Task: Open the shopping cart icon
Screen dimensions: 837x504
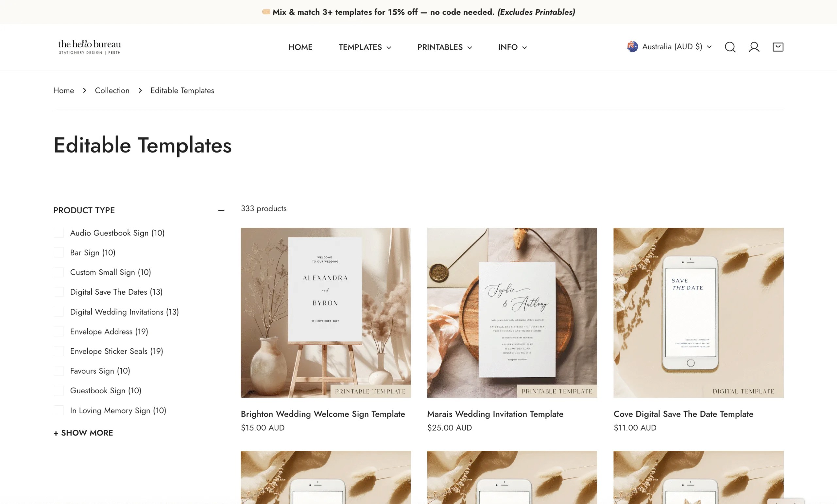Action: [x=778, y=47]
